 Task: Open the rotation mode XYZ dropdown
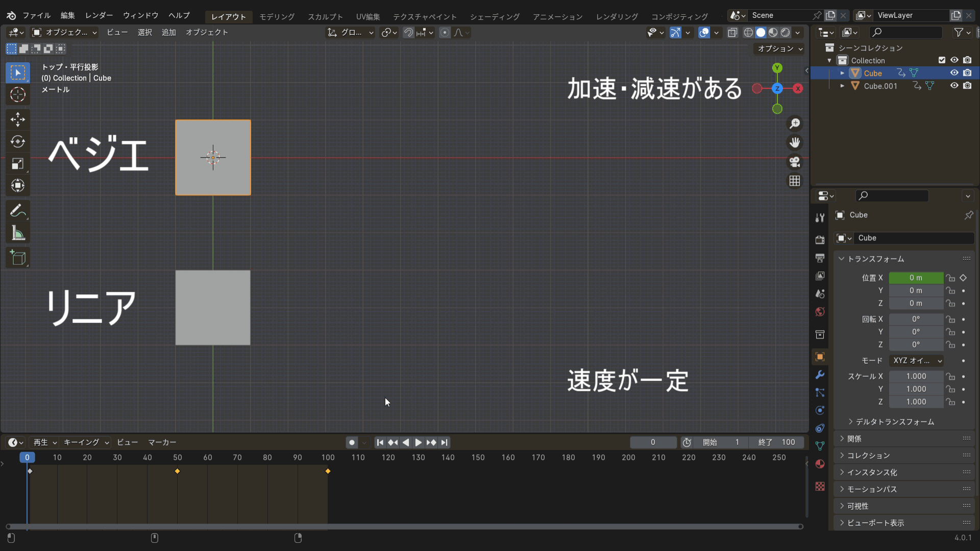[916, 360]
